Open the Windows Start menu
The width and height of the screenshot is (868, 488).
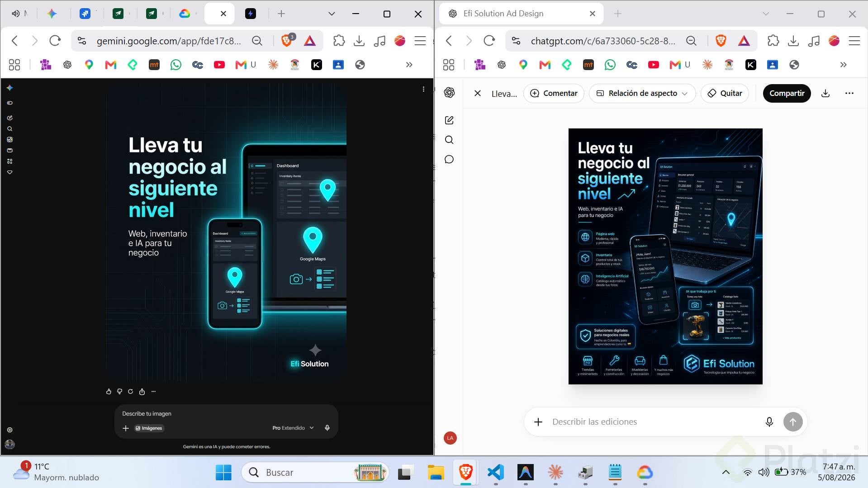223,473
